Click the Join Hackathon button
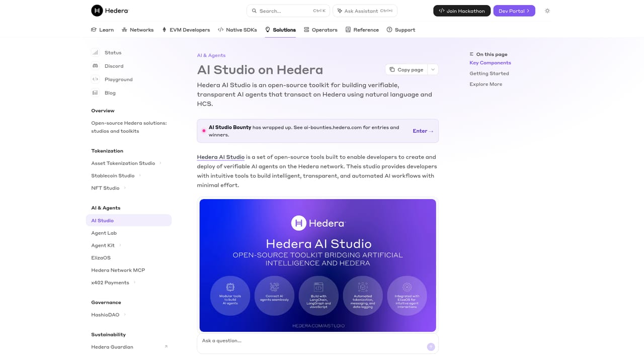The width and height of the screenshot is (644, 362). (x=462, y=11)
